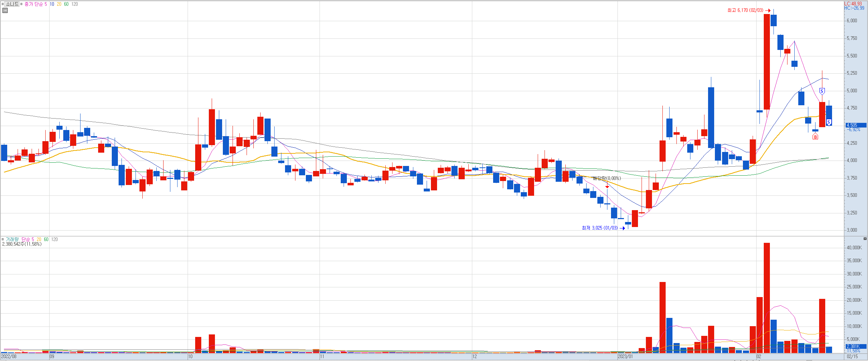Click the 거래량 volume indicator label
868x361 pixels.
coord(12,239)
